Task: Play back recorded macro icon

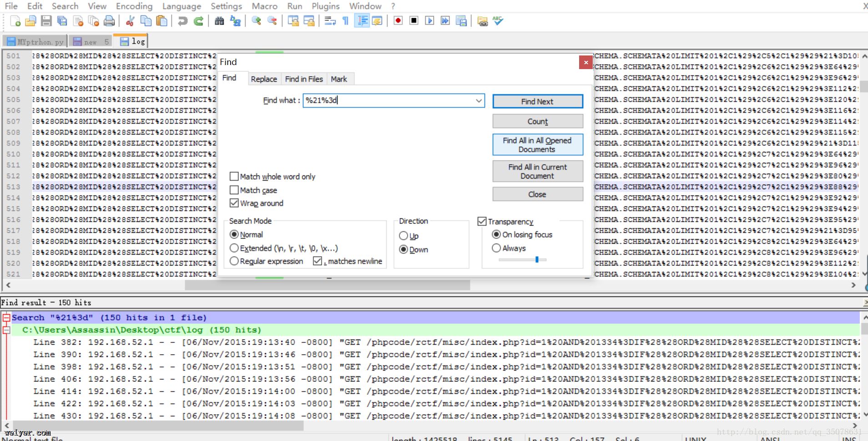Action: point(429,21)
